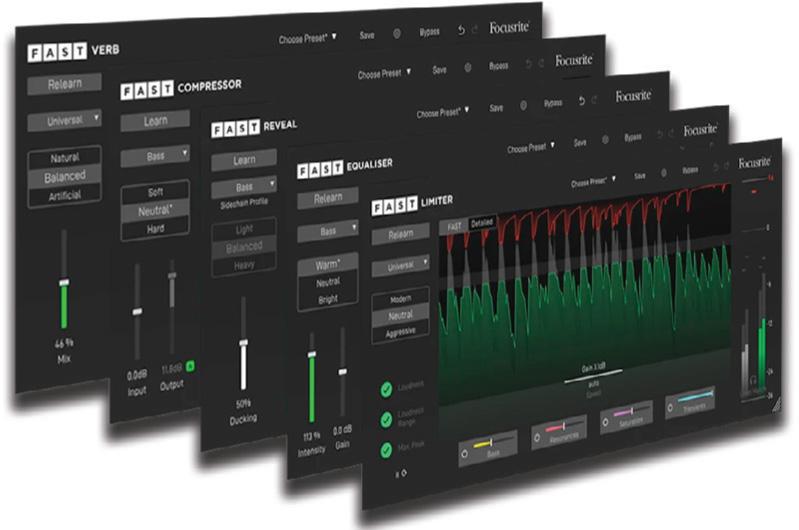Click the undo arrow in FAST Equaliser window
Viewport: 799px width, 530px height.
click(660, 135)
